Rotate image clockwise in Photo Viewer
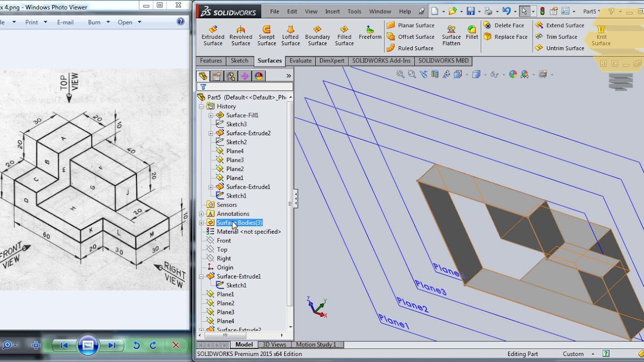 coord(153,345)
